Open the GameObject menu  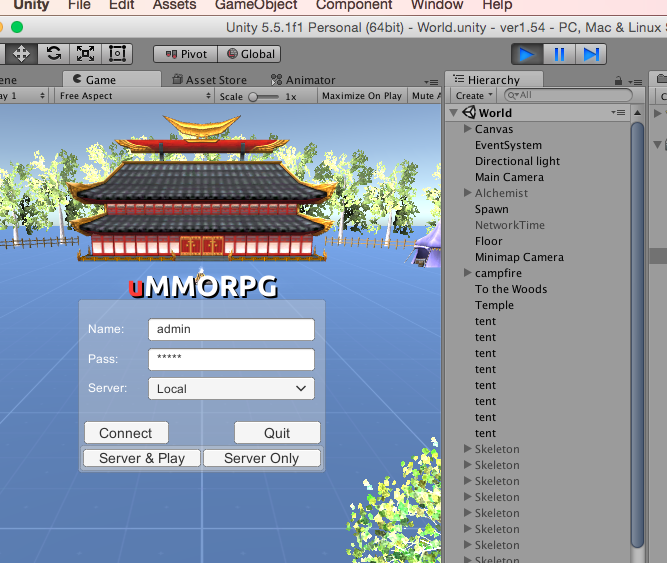pos(256,6)
